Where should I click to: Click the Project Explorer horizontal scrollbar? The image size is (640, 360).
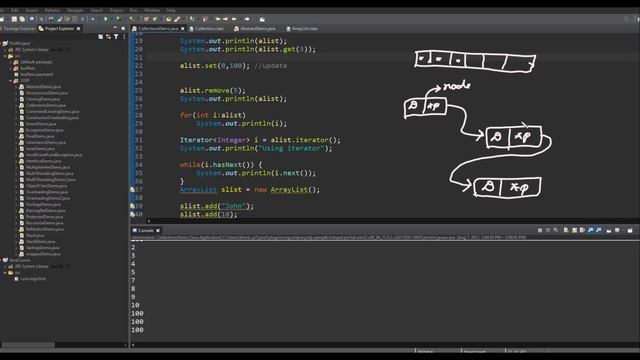coord(27,345)
